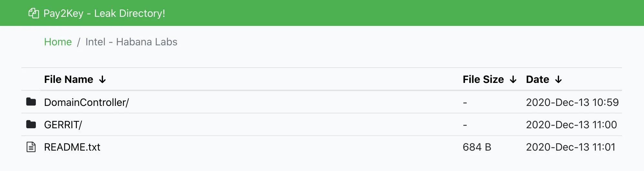Click the File Size sort arrow

click(513, 80)
